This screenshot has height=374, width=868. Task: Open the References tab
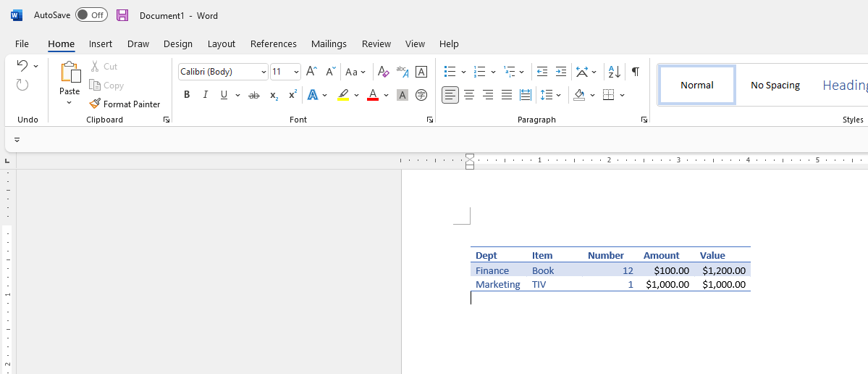(273, 43)
